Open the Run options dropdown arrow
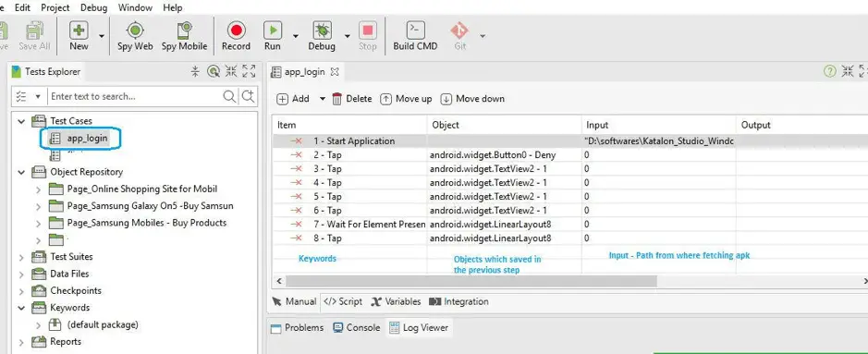Viewport: 868px width, 354px height. coord(296,36)
